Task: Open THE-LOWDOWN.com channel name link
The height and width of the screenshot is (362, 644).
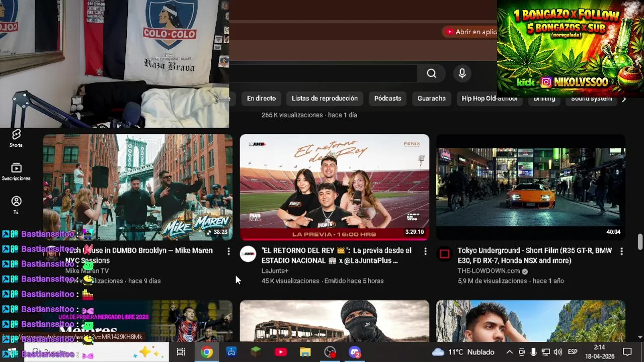Action: [489, 270]
